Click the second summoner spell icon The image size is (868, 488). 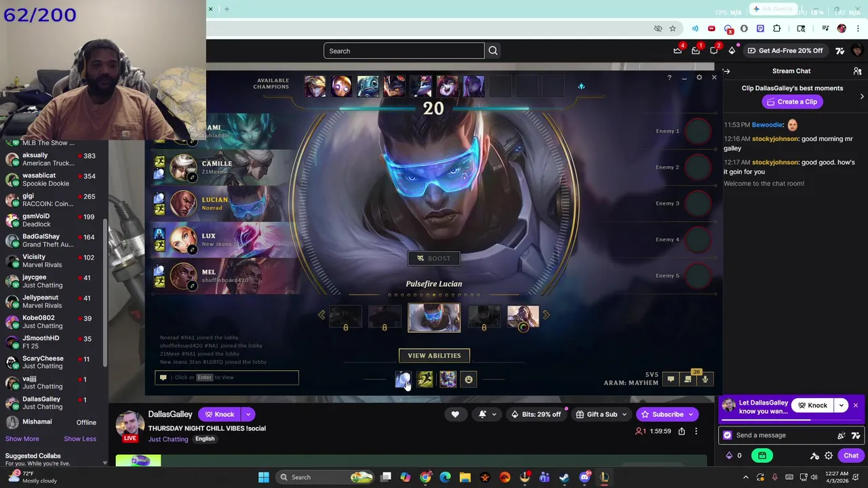(425, 380)
